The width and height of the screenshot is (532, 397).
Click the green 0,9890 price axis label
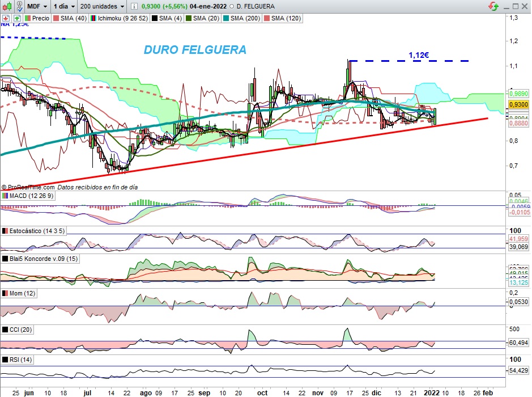click(519, 94)
